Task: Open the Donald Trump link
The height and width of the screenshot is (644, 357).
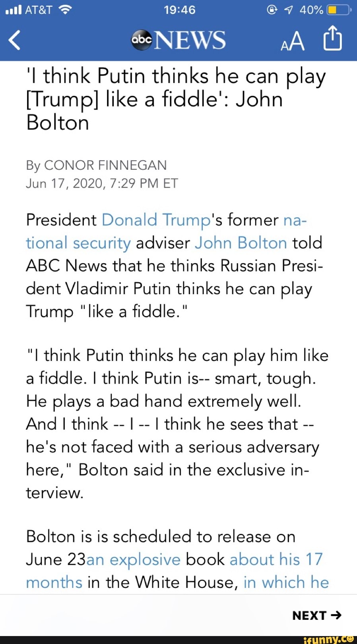Action: pos(156,219)
